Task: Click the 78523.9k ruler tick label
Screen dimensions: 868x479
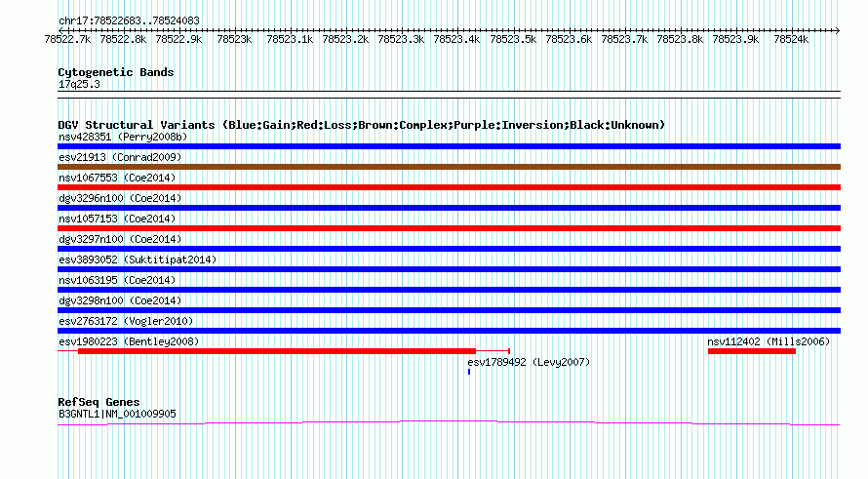Action: pos(735,40)
